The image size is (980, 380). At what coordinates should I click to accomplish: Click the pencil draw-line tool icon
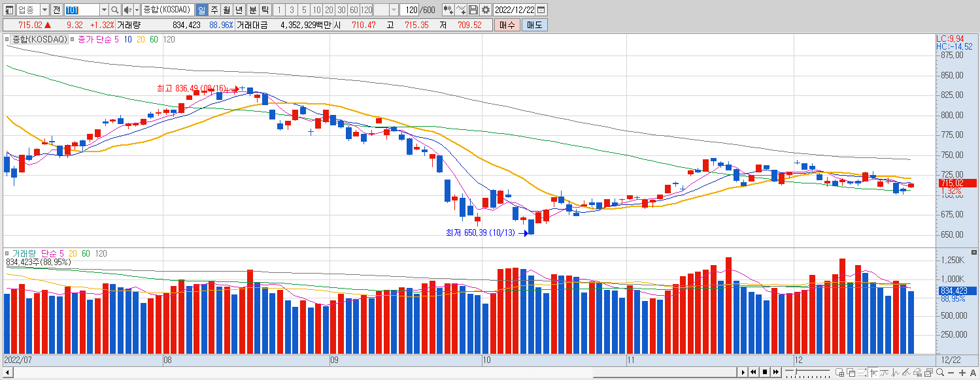click(906, 373)
